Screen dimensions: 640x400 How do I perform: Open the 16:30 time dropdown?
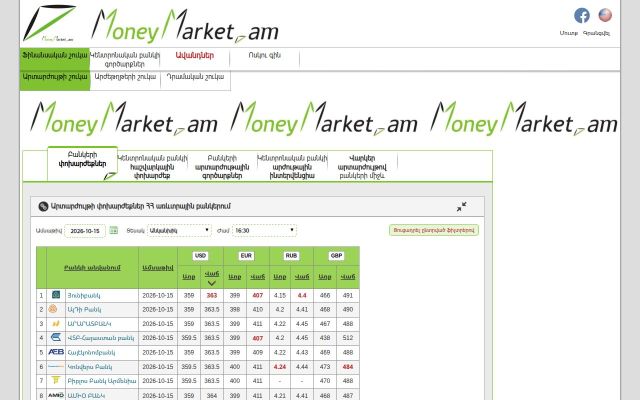(x=264, y=231)
